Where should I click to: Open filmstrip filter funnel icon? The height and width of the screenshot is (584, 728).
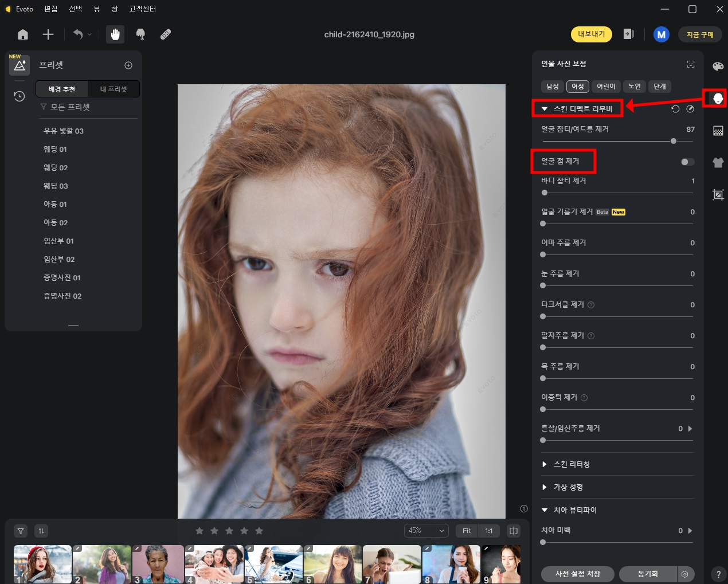tap(21, 531)
